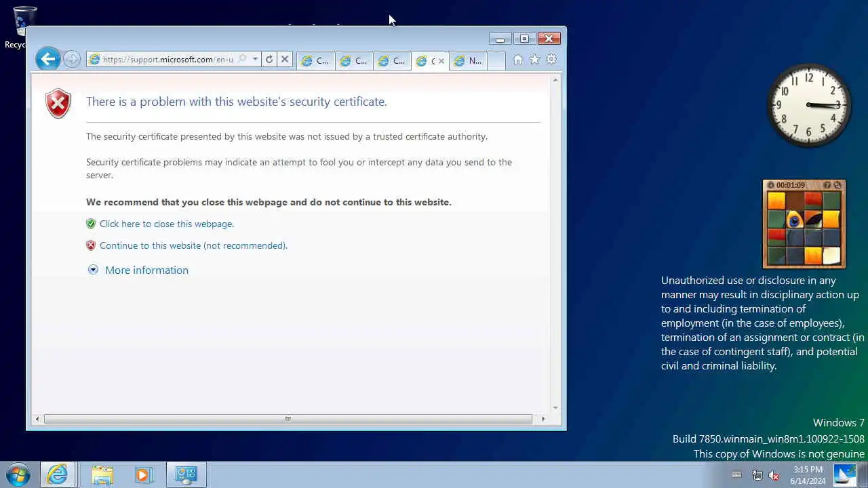Click the certificate problem heading text
The width and height of the screenshot is (868, 488).
(x=236, y=102)
